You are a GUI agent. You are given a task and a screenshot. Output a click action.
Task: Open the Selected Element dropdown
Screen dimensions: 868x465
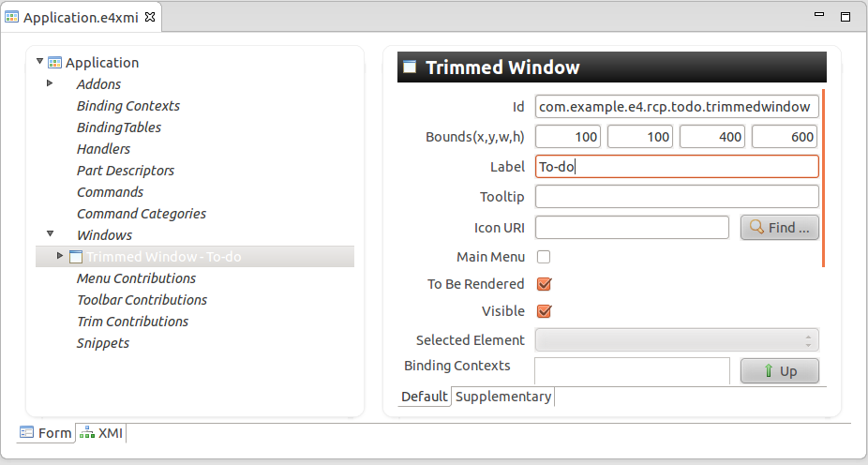[x=677, y=339]
